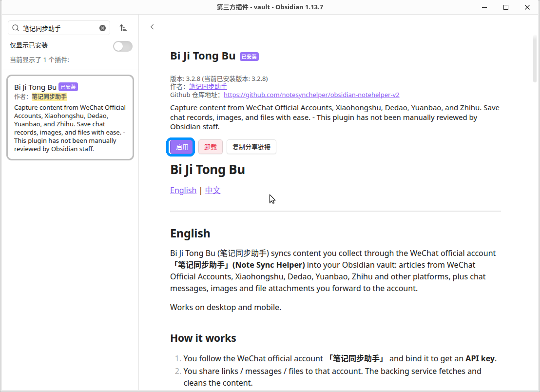Minimize the Obsidian window
Image resolution: width=540 pixels, height=392 pixels.
[x=484, y=7]
